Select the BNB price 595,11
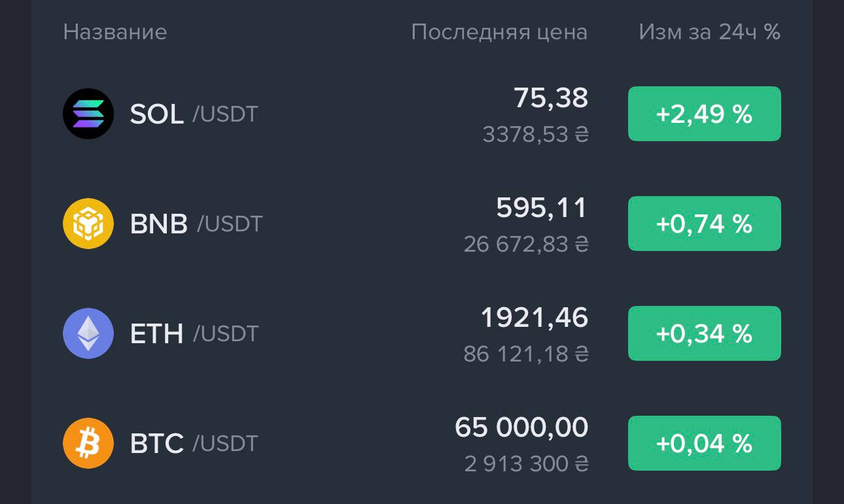The width and height of the screenshot is (844, 504). point(542,208)
